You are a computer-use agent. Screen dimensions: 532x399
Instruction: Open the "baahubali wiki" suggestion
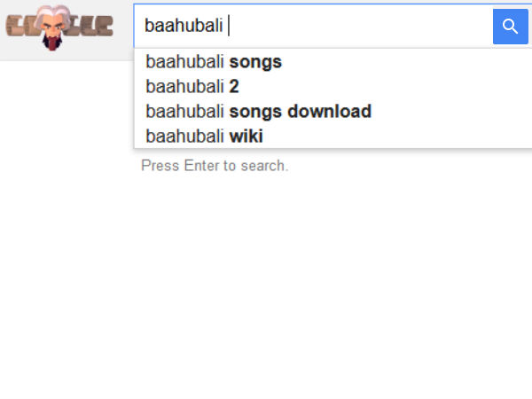tap(204, 137)
